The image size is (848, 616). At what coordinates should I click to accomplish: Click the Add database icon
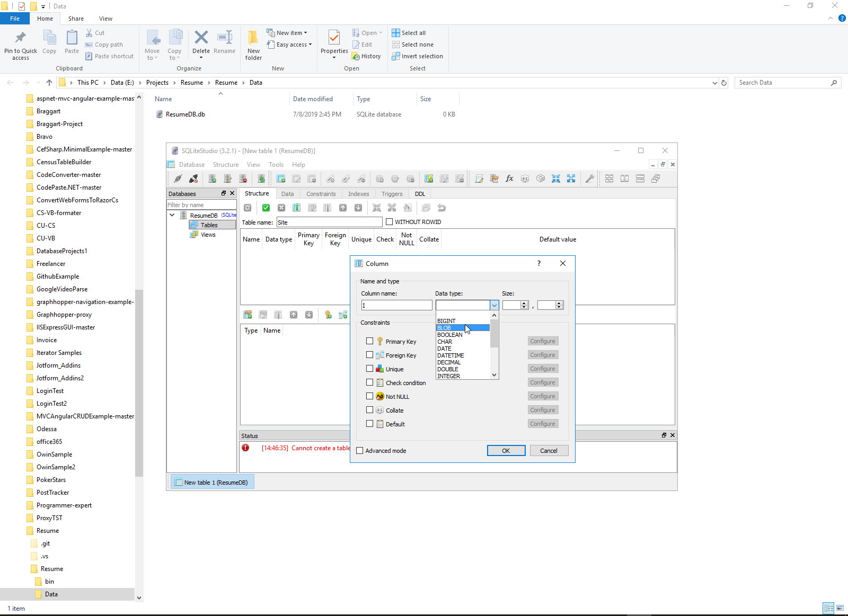212,179
